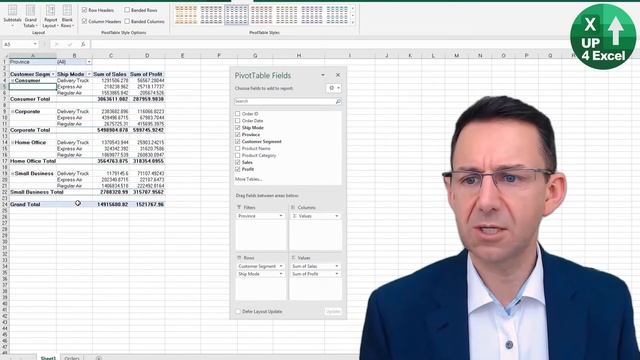640x360 pixels.
Task: Click the field search magnifier icon
Action: pyautogui.click(x=338, y=101)
